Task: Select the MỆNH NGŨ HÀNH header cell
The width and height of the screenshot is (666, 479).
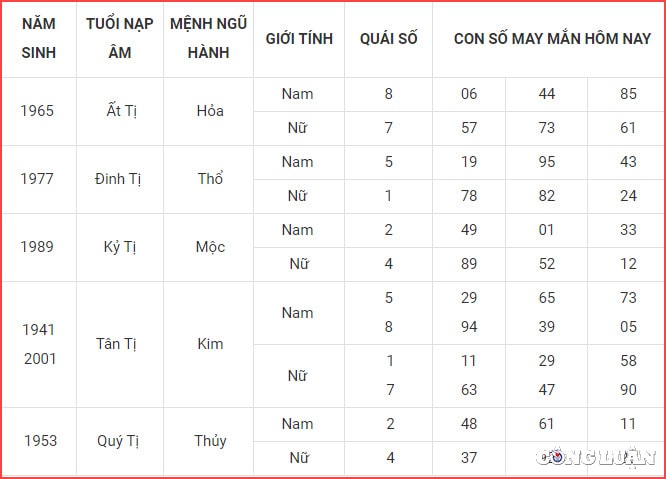Action: [x=208, y=38]
